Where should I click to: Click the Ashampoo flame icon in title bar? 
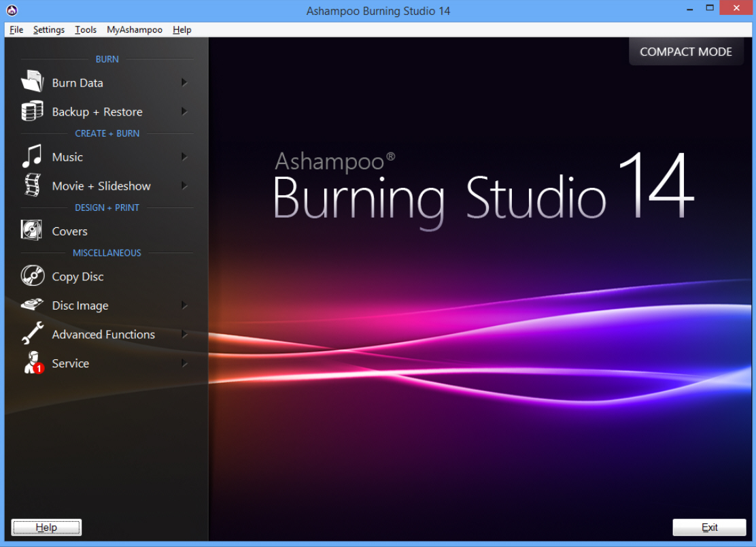point(12,10)
